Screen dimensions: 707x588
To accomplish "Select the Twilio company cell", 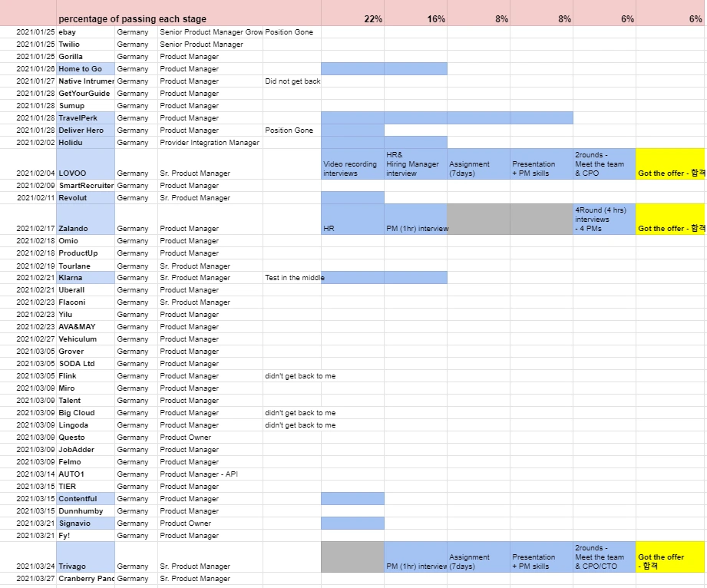I will (86, 45).
